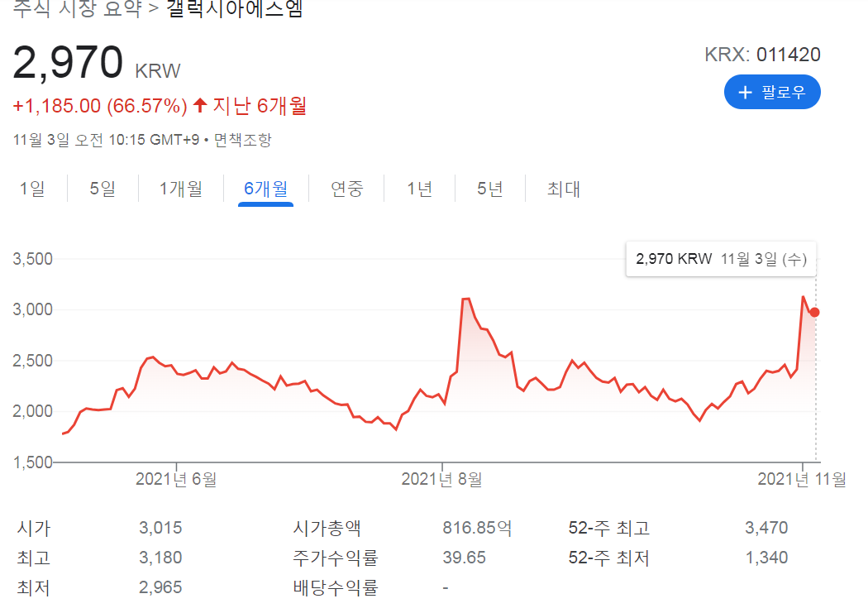Click the 2,970 KRW chart tooltip

[721, 259]
